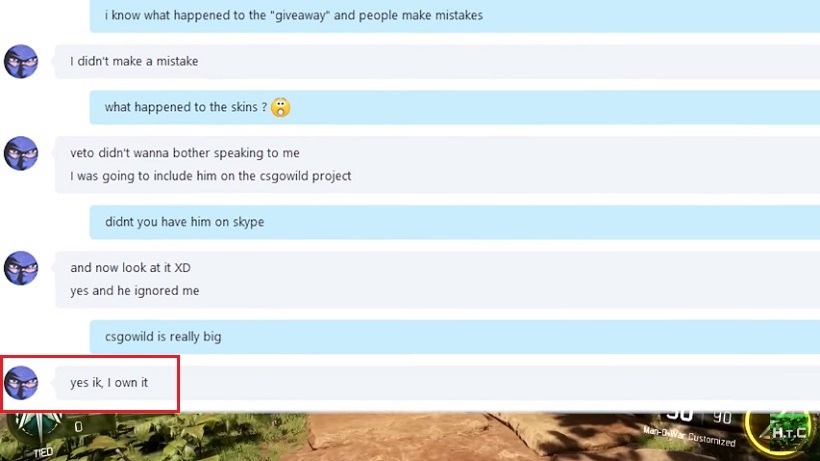Click the ninja avatar beside "and now look at it XD"
This screenshot has height=461, width=820.
(x=21, y=268)
